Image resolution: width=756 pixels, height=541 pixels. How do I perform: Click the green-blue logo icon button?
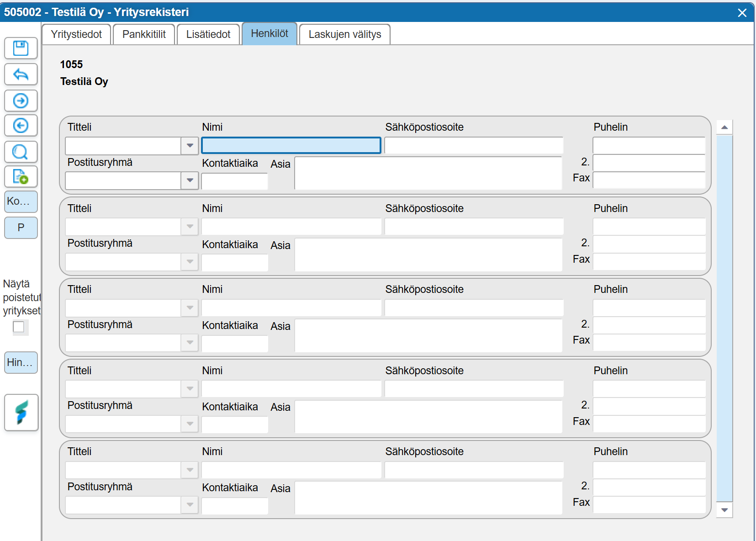click(21, 413)
